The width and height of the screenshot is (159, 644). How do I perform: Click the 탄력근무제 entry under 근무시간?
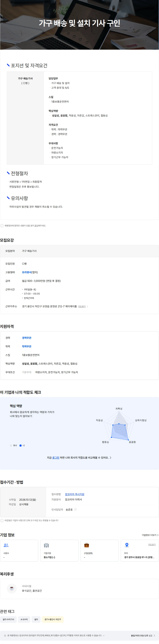(29, 298)
